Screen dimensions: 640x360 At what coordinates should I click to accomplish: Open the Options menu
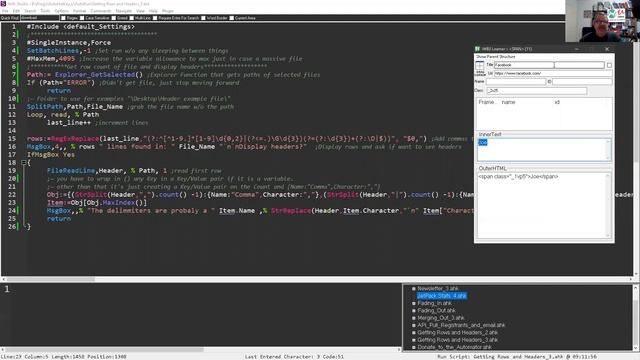tap(62, 11)
